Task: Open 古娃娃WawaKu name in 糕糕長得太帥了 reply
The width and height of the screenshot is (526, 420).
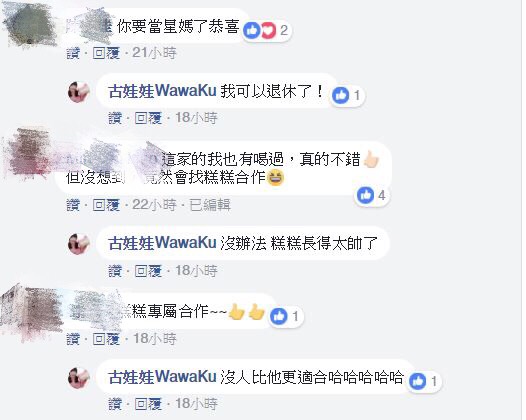Action: (x=162, y=243)
